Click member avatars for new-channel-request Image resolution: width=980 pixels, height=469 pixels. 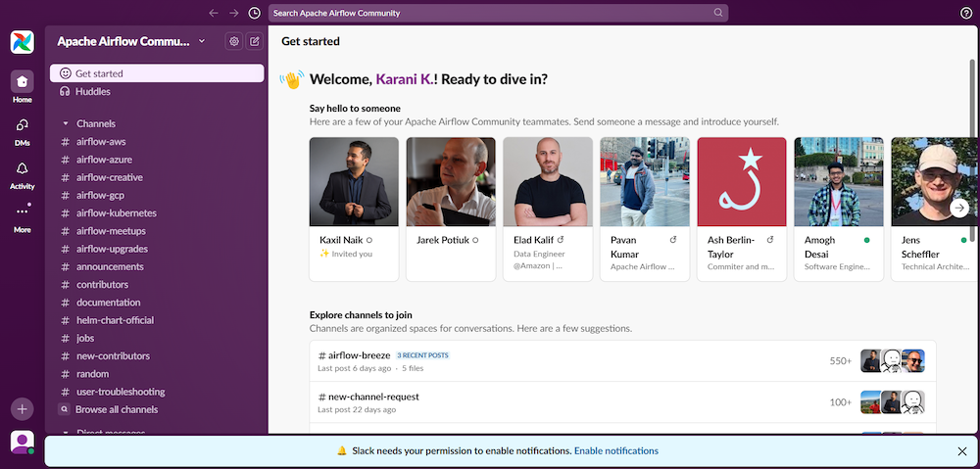(x=893, y=402)
